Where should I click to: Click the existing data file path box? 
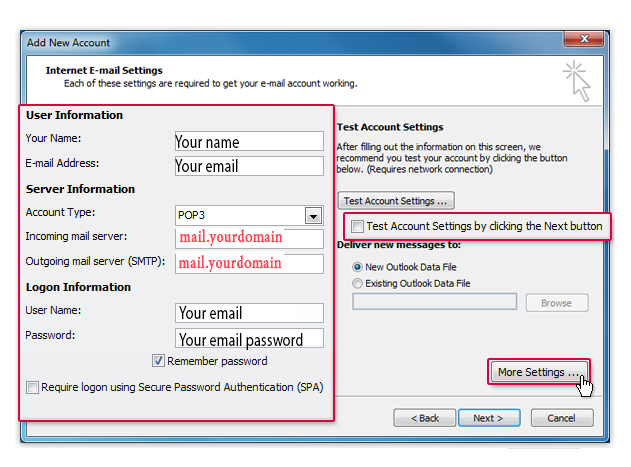(x=434, y=302)
